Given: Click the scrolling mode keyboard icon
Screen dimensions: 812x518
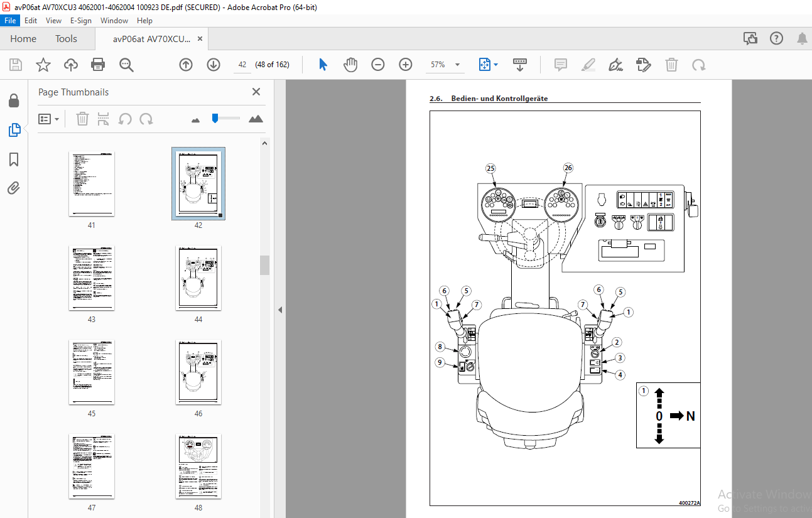Looking at the screenshot, I should pos(520,65).
